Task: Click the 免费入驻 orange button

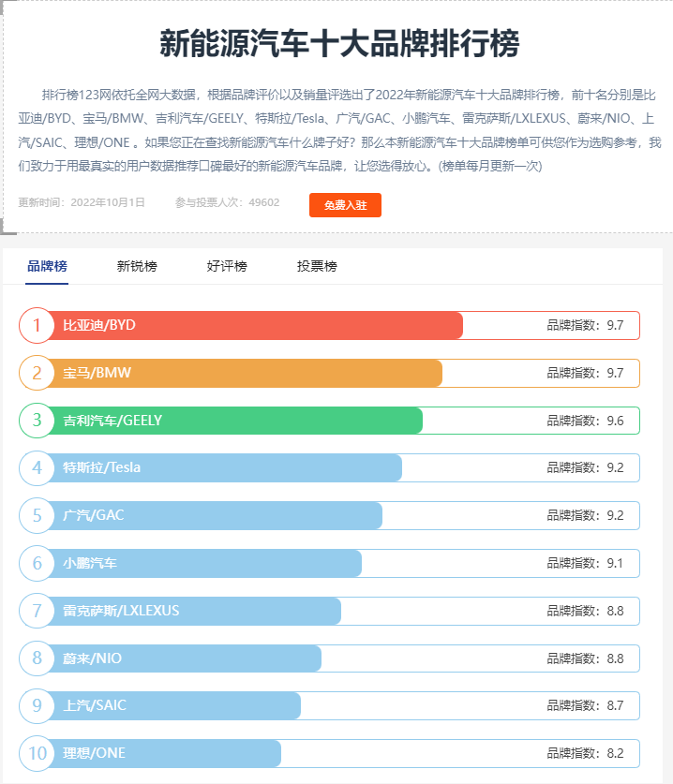Action: click(345, 205)
